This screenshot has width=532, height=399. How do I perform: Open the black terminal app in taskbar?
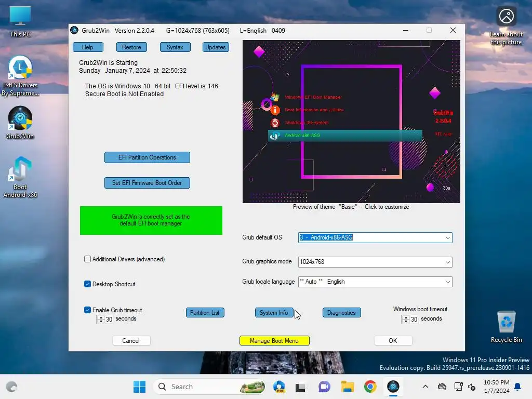click(301, 387)
